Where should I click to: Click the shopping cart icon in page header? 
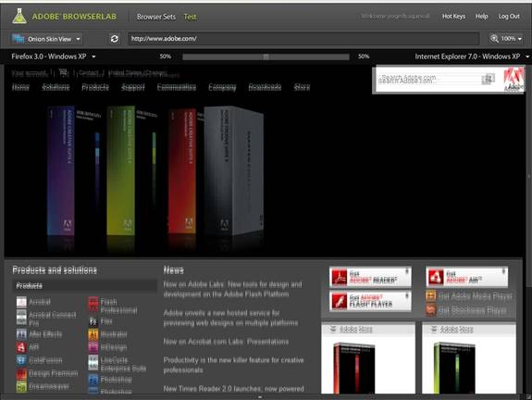[x=64, y=72]
